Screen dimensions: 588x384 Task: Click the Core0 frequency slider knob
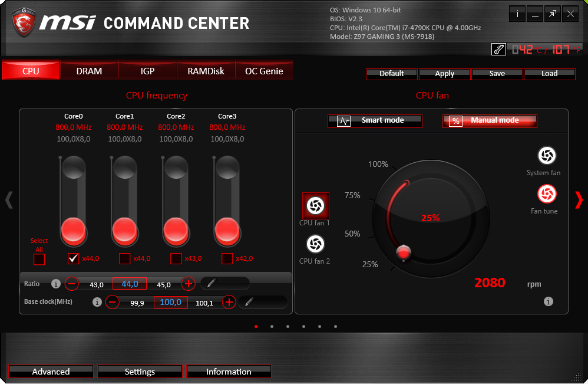point(74,231)
